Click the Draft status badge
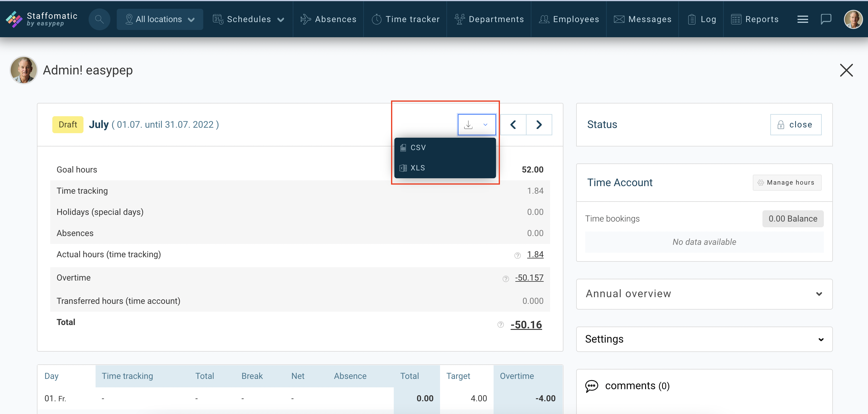The height and width of the screenshot is (414, 868). pos(68,124)
